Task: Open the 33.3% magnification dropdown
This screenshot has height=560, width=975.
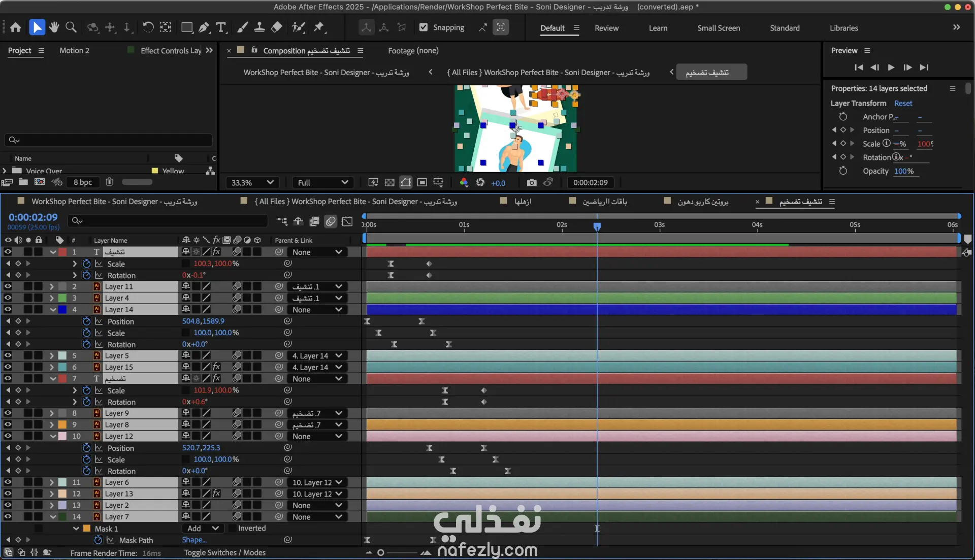Action: click(252, 183)
